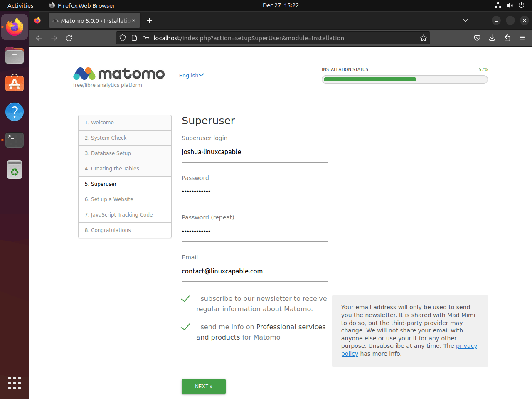Select step 3. Database Setup
The width and height of the screenshot is (532, 399).
[125, 153]
